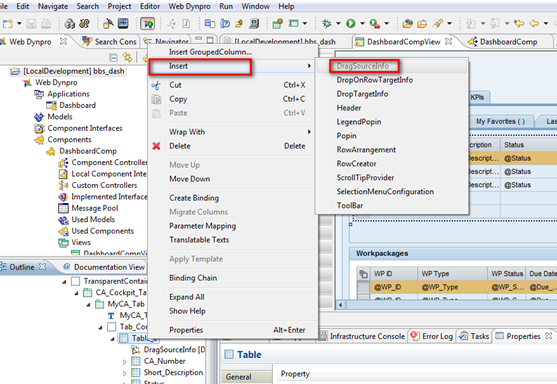Open the External Tools dropdown arrow

386,24
